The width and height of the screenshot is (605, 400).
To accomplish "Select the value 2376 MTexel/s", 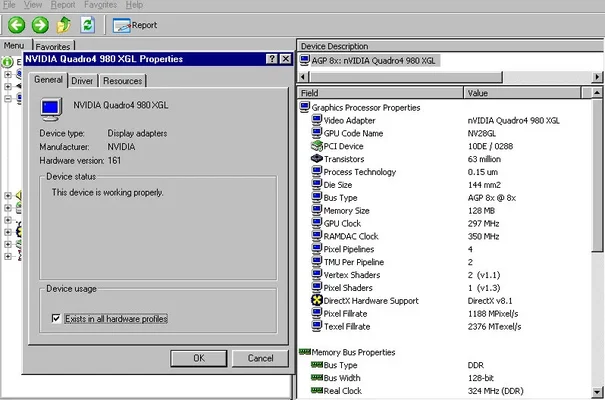I will point(494,326).
